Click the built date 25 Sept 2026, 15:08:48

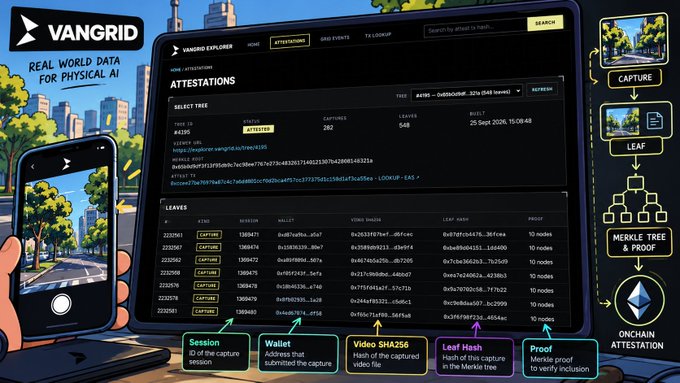pos(500,122)
